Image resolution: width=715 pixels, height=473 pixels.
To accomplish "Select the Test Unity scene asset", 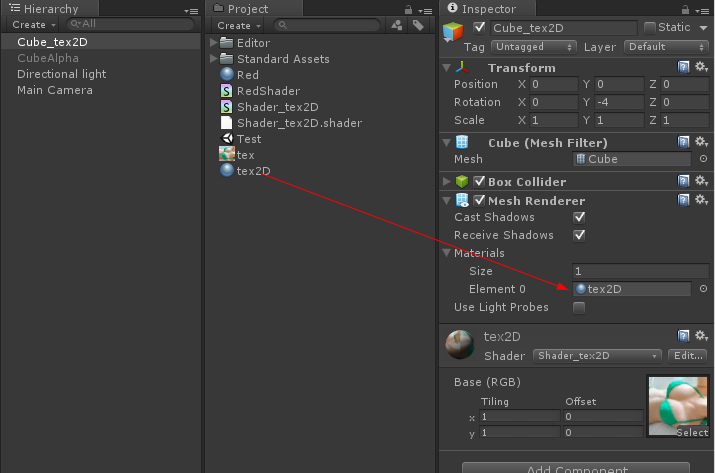I will click(x=248, y=139).
